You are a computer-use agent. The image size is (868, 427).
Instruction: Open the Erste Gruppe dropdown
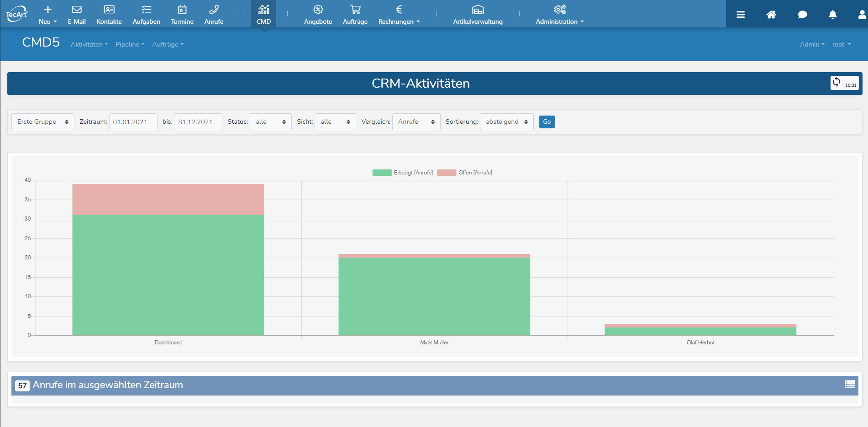[43, 122]
